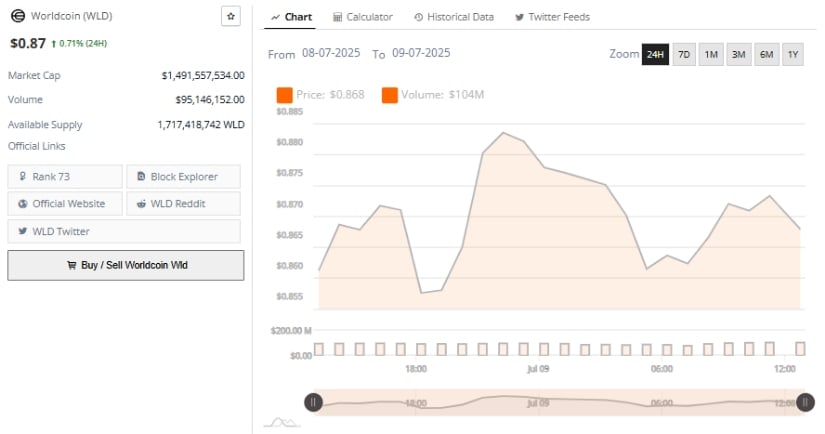Viewport: 825px width, 434px height.
Task: View the Twitter Feeds tab
Action: [x=552, y=17]
